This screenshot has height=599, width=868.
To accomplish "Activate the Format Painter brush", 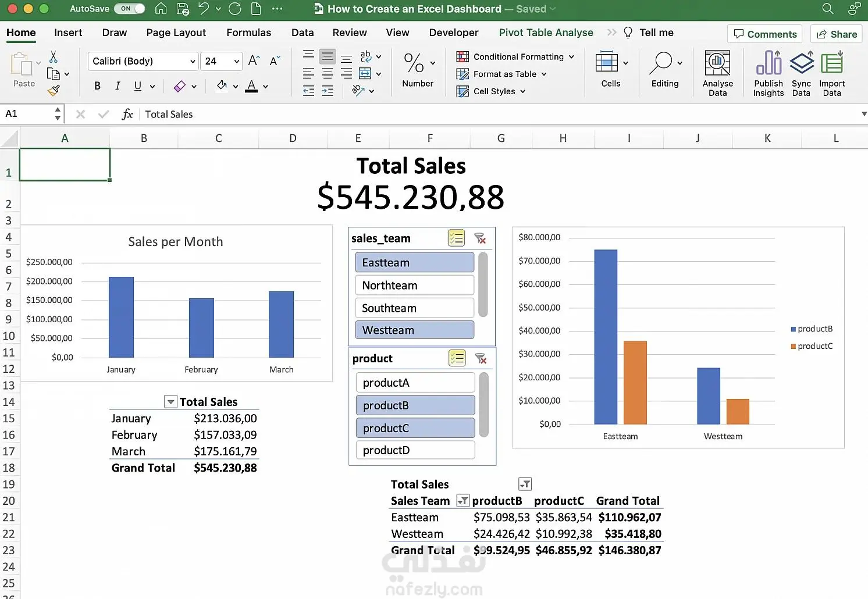I will tap(54, 91).
